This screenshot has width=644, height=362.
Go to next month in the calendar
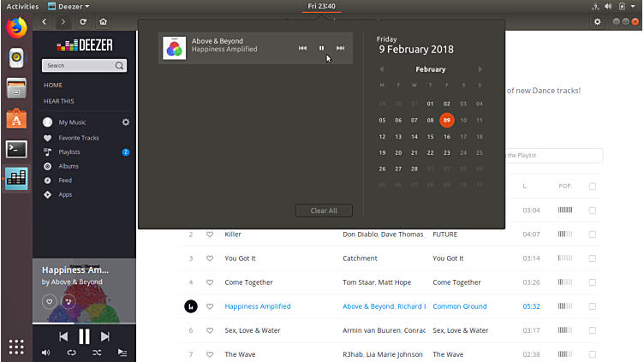[x=480, y=69]
